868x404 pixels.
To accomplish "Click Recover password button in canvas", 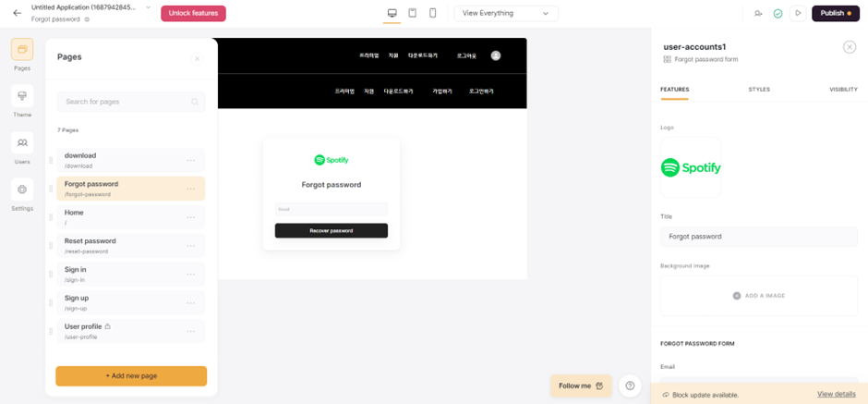I will tap(331, 230).
